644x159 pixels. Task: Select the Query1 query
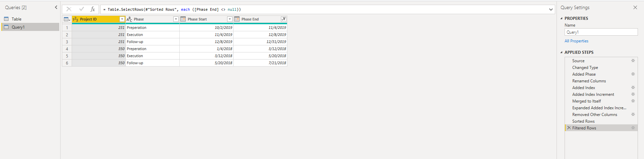pyautogui.click(x=30, y=27)
